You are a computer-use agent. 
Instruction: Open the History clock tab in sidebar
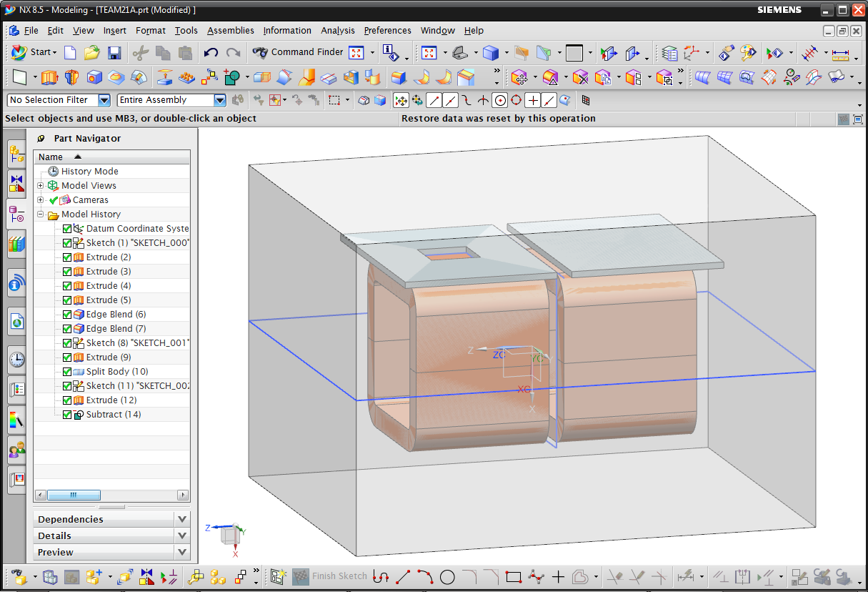[x=16, y=359]
